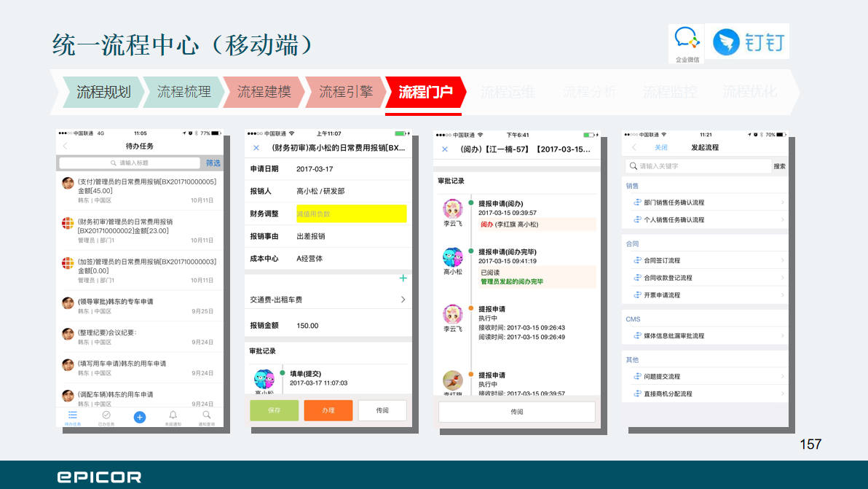Viewport: 868px width, 489px height.
Task: Tap the blue plus button in bottom bar
Action: tap(140, 417)
